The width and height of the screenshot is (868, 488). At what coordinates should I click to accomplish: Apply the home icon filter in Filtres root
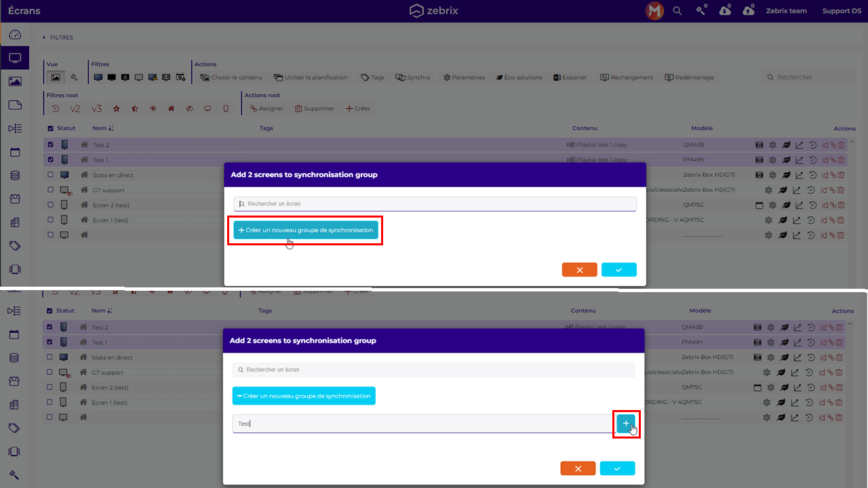click(171, 108)
